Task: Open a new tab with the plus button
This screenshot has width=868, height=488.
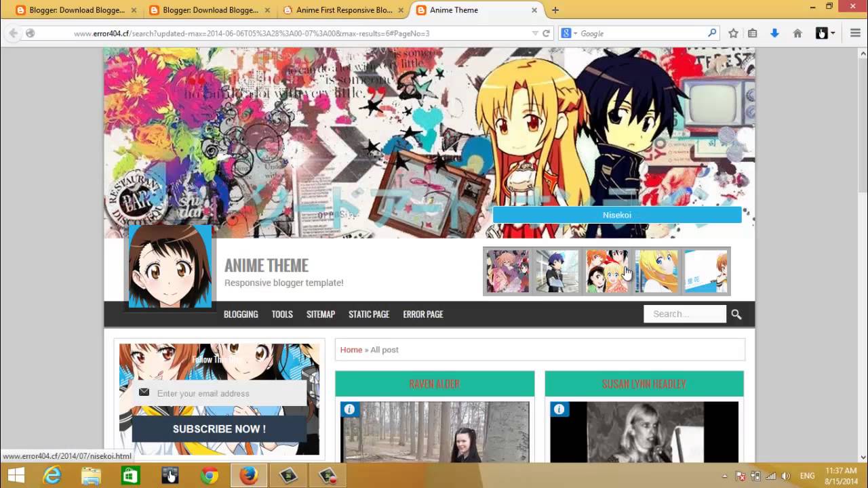Action: (x=555, y=10)
